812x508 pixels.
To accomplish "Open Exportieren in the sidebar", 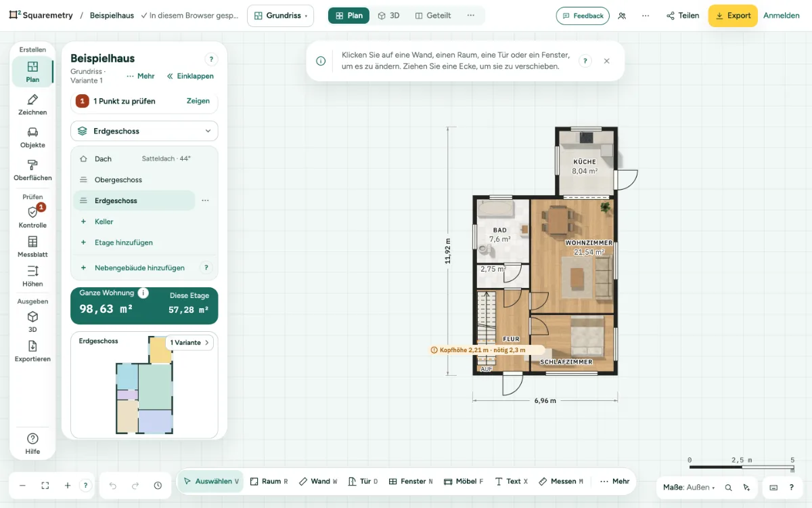I will [x=32, y=352].
